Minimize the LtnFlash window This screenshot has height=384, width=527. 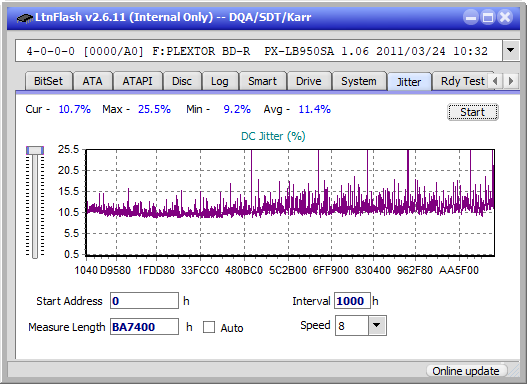pos(471,17)
